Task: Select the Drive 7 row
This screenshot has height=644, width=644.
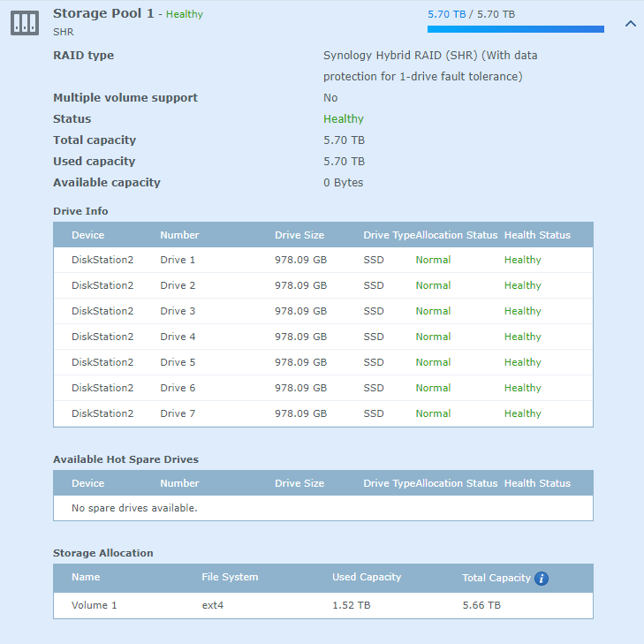Action: (x=322, y=413)
